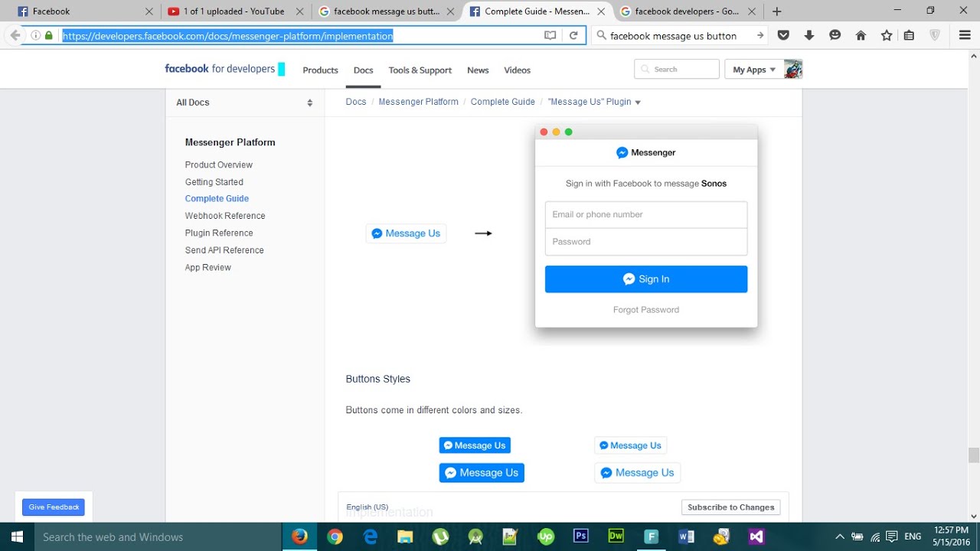Open Docs menu in header
Image resolution: width=980 pixels, height=551 pixels.
click(364, 70)
